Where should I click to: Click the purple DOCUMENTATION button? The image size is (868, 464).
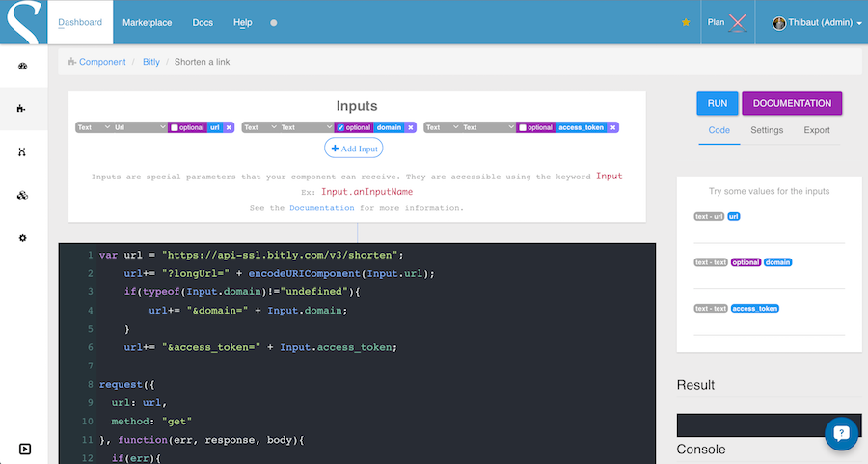(x=792, y=103)
